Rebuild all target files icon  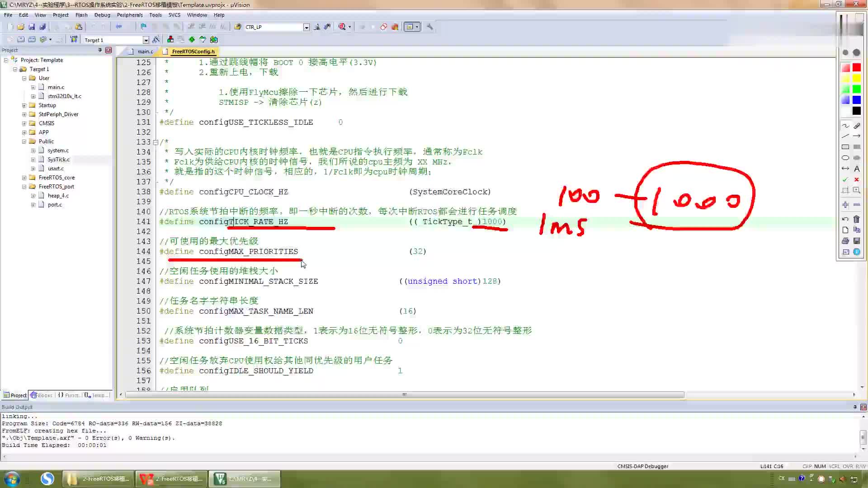pos(32,39)
